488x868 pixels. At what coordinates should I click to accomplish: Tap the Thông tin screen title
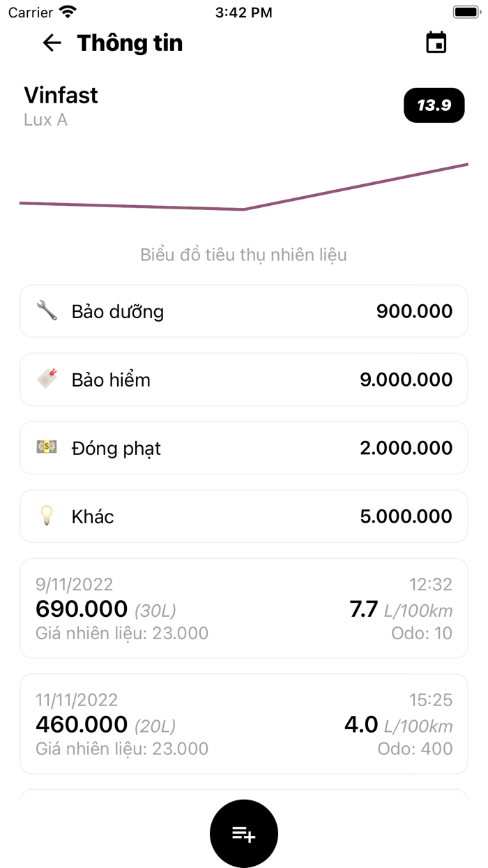tap(130, 43)
